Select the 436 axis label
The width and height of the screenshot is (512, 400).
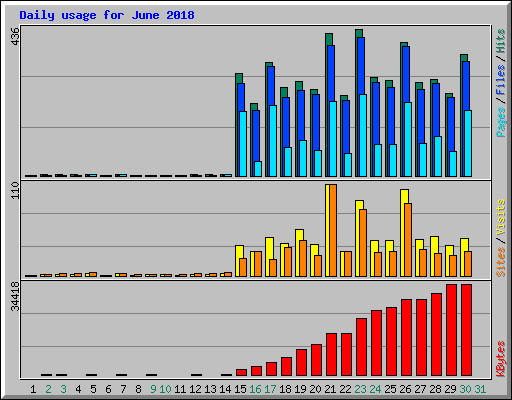coord(15,37)
